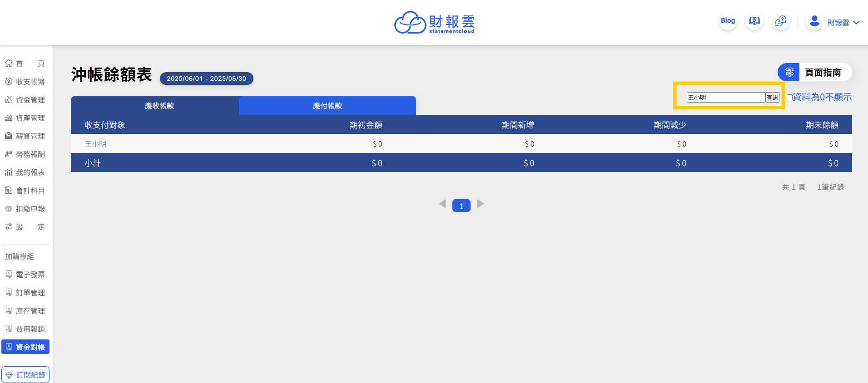Switch to the 應付帳款 tab

click(327, 105)
